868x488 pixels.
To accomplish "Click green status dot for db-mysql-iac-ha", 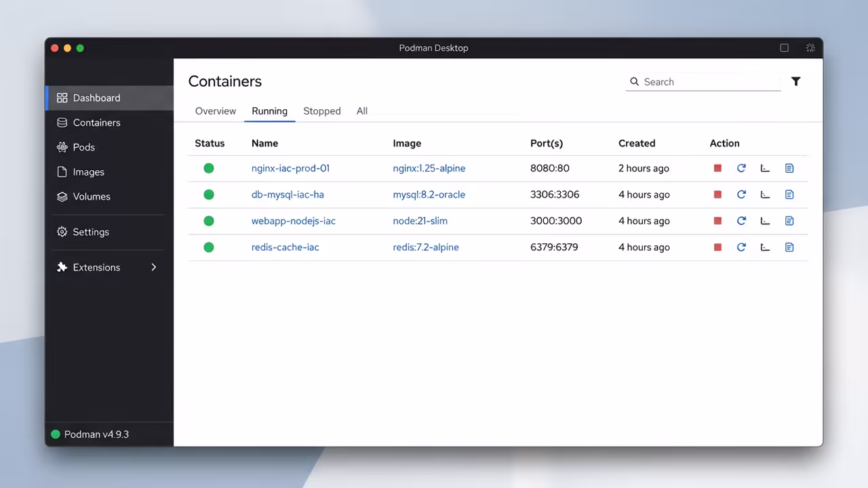I will tap(209, 195).
